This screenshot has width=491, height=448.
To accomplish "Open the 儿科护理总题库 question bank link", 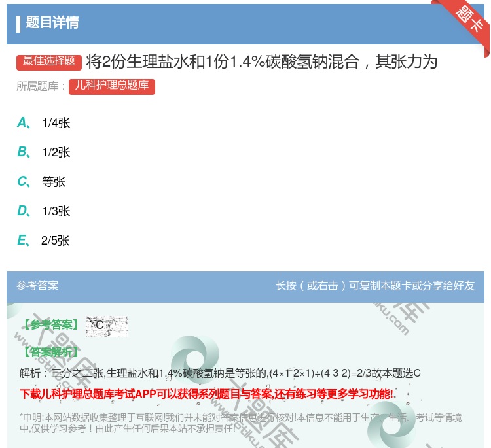I will coord(111,86).
